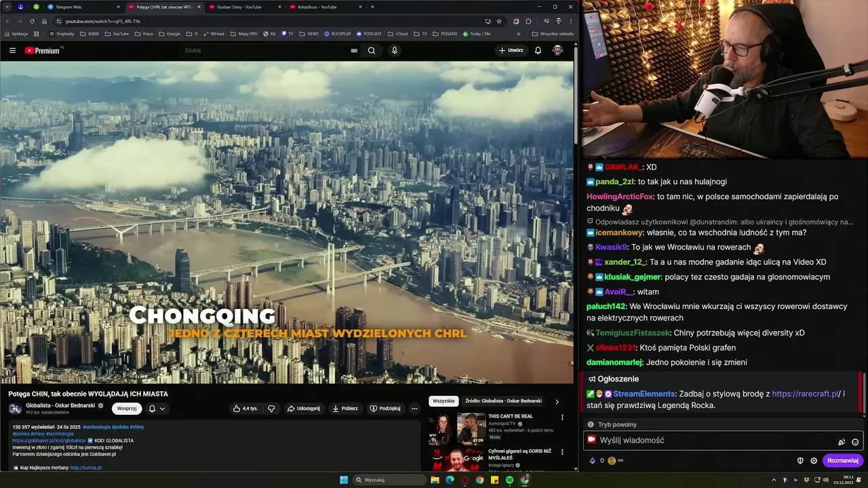868x488 pixels.
Task: Click the Rozmawiaj chat send button
Action: click(x=843, y=461)
